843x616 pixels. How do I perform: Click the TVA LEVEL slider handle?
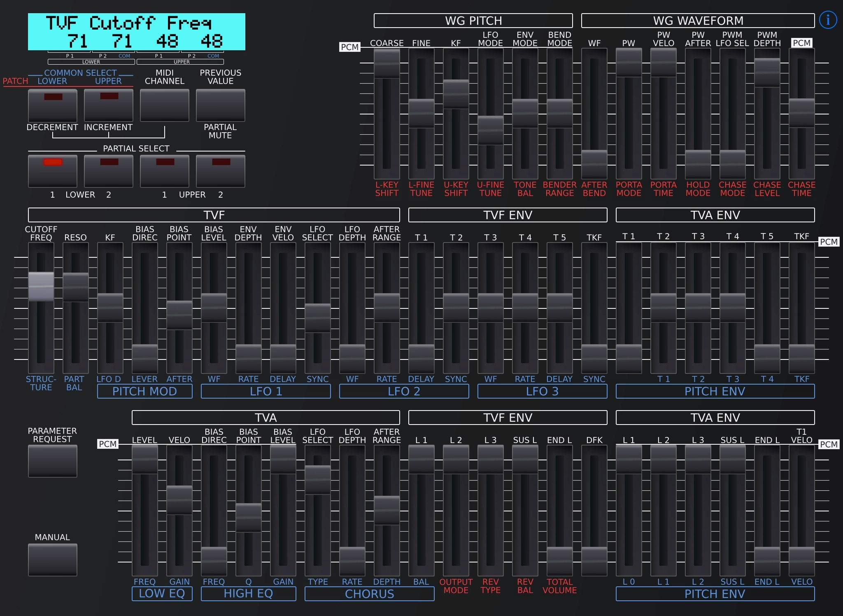[145, 460]
